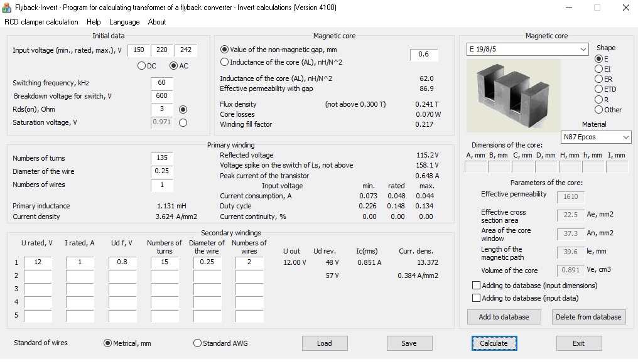This screenshot has width=638, height=364.
Task: Select Standard AWG wire standard
Action: pos(197,343)
